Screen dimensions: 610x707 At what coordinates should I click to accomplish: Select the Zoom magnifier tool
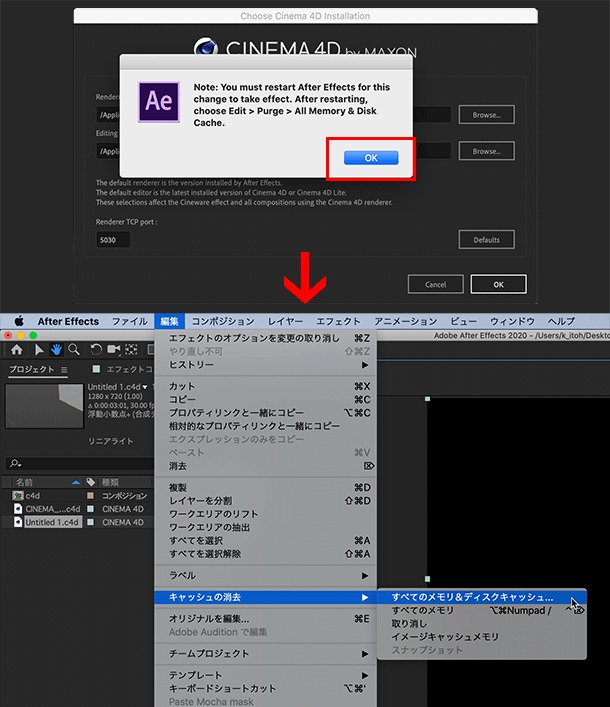pos(74,349)
